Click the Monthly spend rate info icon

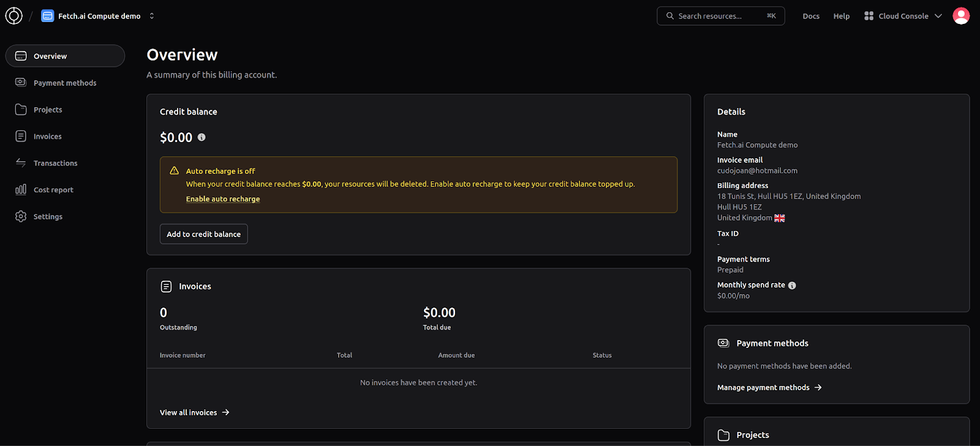pyautogui.click(x=792, y=285)
